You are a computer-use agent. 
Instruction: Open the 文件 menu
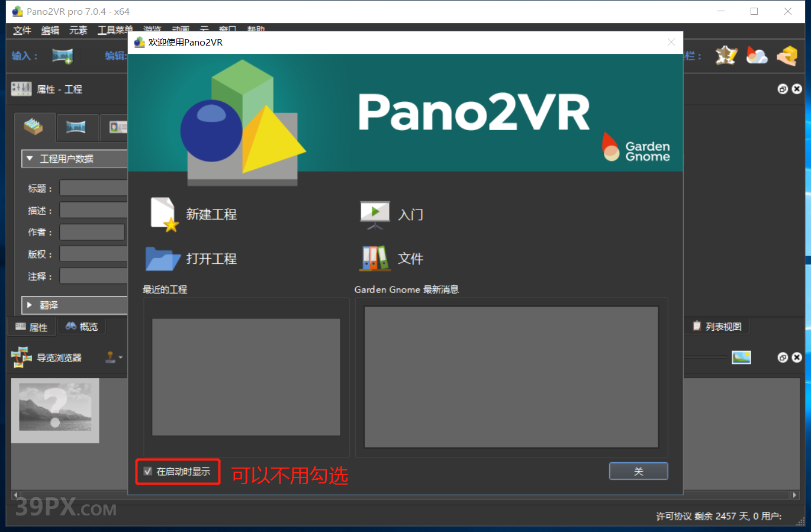pos(22,30)
